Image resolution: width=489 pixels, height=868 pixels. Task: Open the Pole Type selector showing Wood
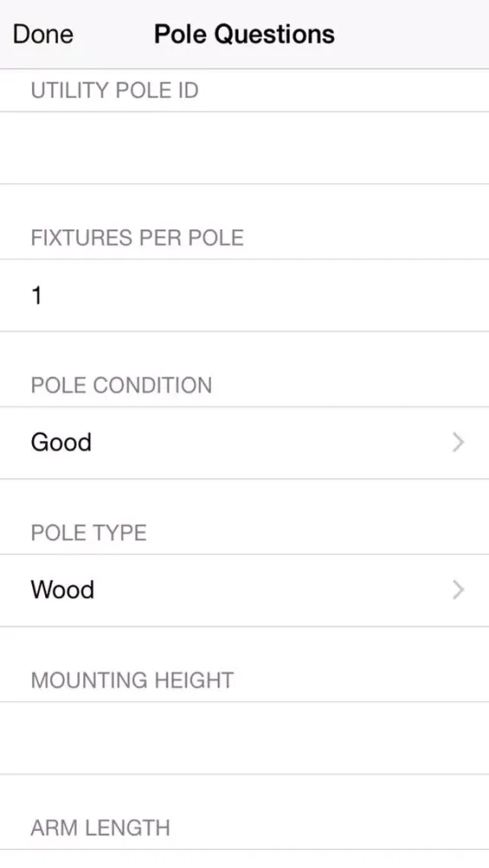pyautogui.click(x=244, y=590)
